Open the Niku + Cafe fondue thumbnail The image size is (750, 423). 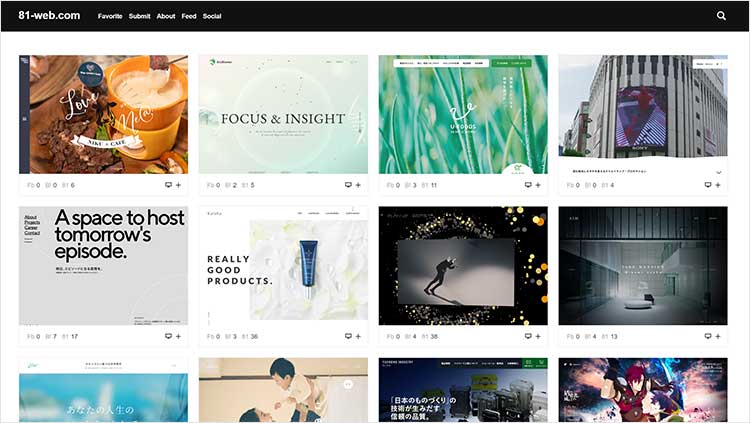103,114
